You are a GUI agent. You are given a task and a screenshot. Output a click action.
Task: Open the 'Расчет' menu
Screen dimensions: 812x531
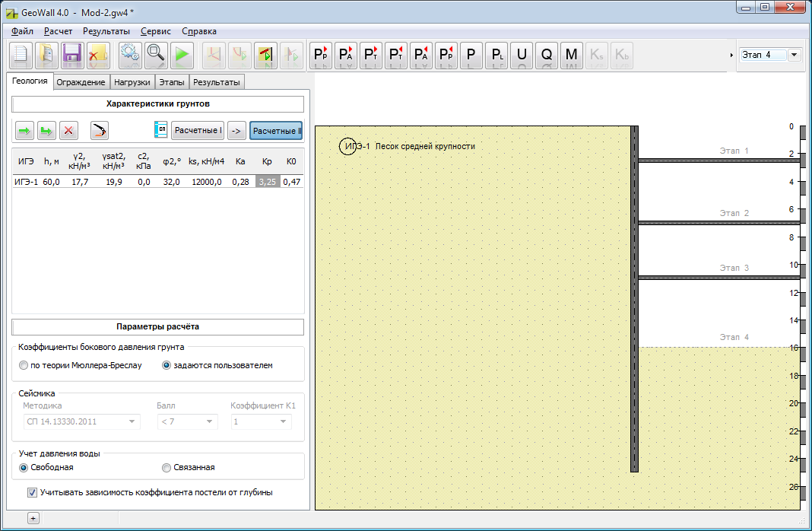coord(58,31)
